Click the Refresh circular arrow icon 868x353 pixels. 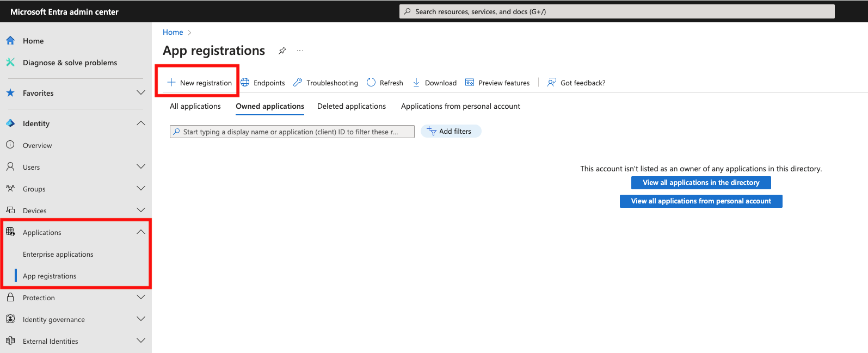(371, 82)
